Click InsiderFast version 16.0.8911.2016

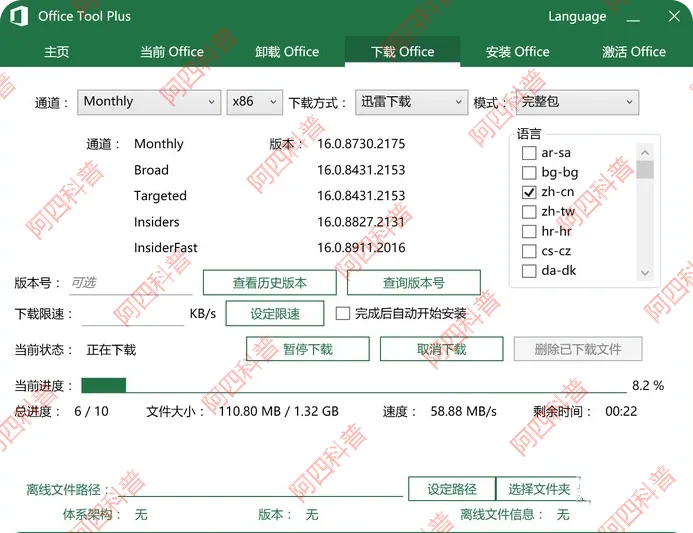pyautogui.click(x=361, y=247)
